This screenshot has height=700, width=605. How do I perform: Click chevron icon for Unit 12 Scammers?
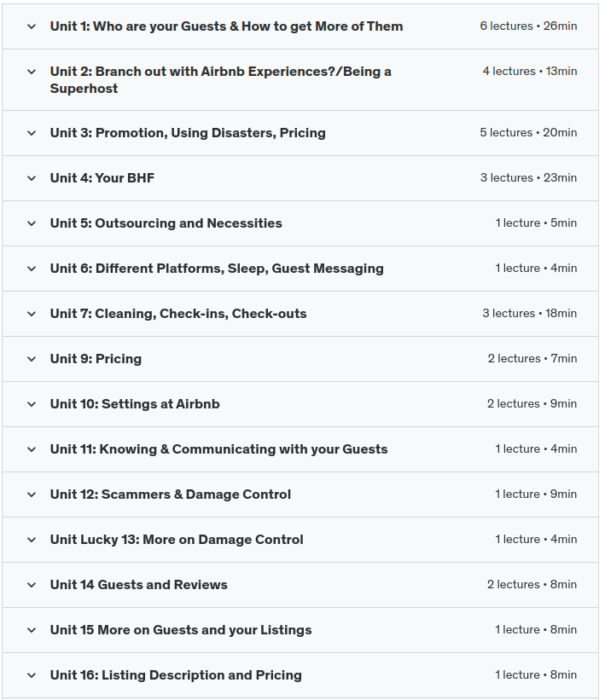point(32,495)
